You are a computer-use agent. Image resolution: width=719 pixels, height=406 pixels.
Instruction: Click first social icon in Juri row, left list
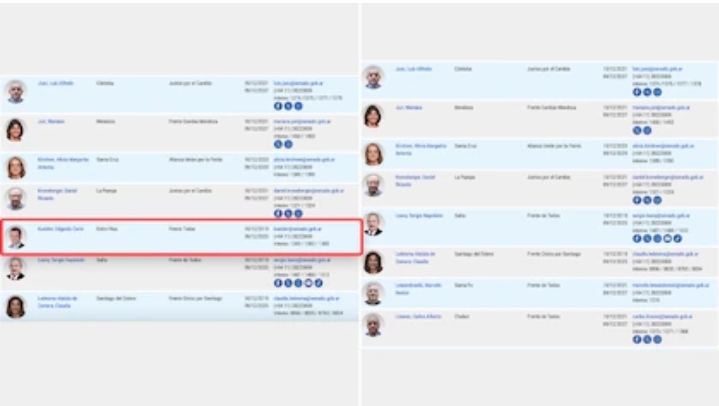coord(278,143)
